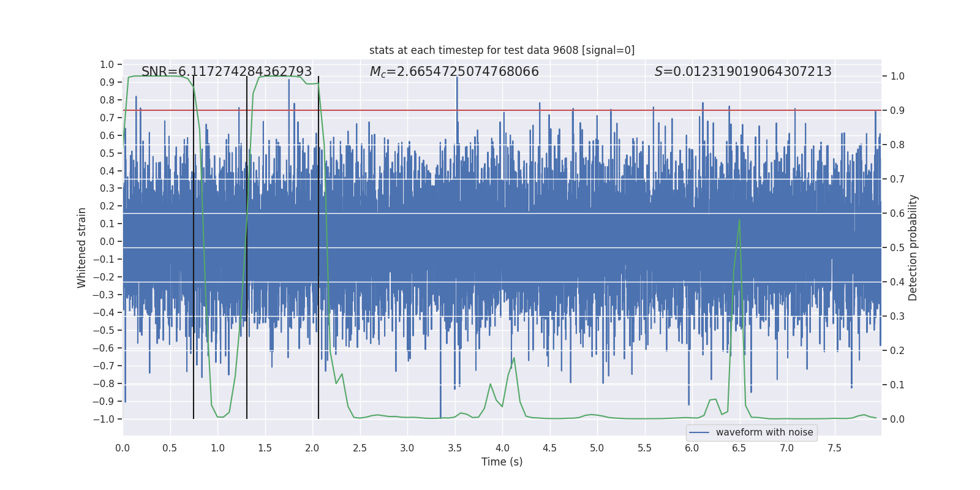Screen dimensions: 980x490
Task: Click the 'waveform with noise' legend label
Action: point(764,432)
